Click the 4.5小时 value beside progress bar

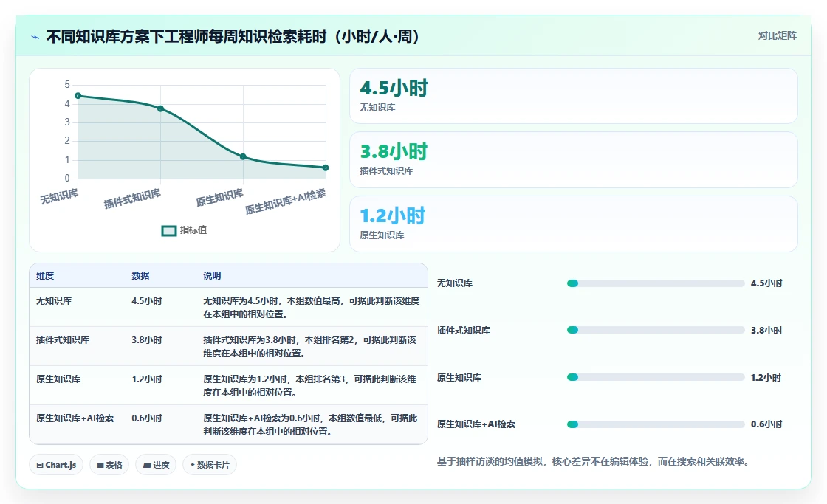tap(766, 283)
